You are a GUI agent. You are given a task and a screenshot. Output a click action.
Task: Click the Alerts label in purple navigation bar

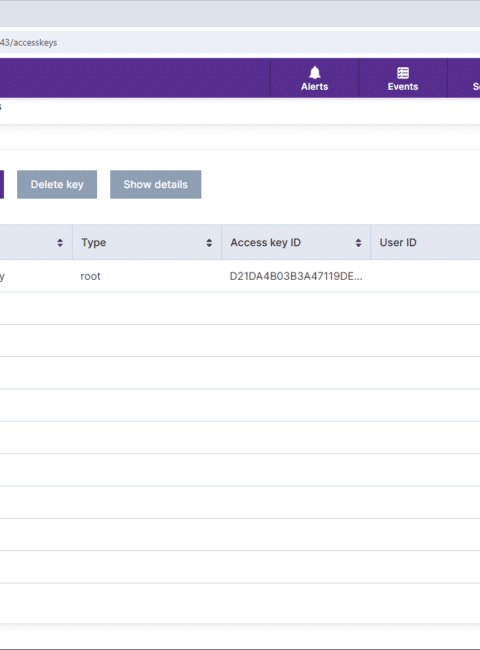pyautogui.click(x=315, y=87)
